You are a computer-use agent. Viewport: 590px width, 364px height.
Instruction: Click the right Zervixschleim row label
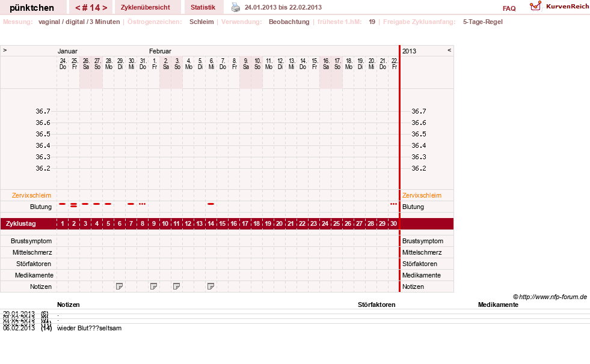click(x=422, y=195)
